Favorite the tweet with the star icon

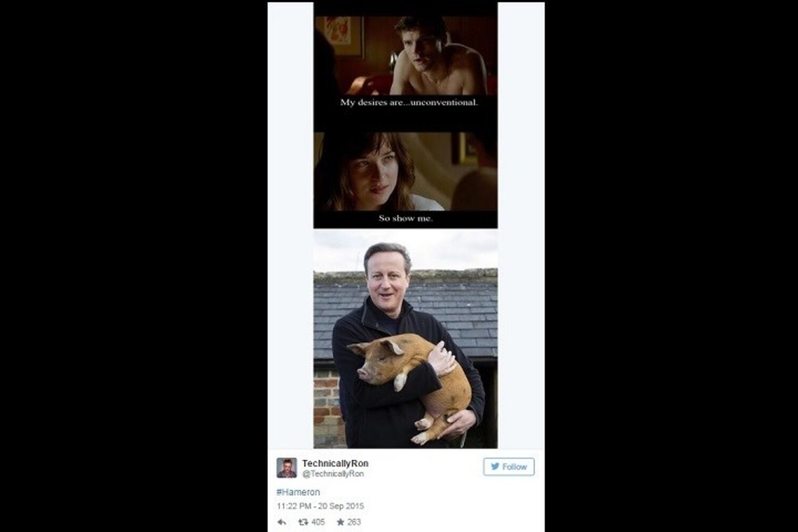tap(340, 522)
